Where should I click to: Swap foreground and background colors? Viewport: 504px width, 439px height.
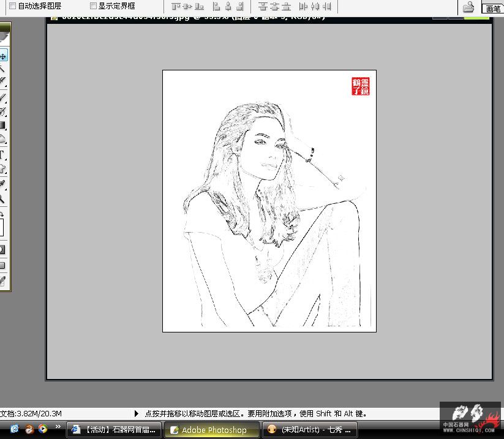(2, 214)
